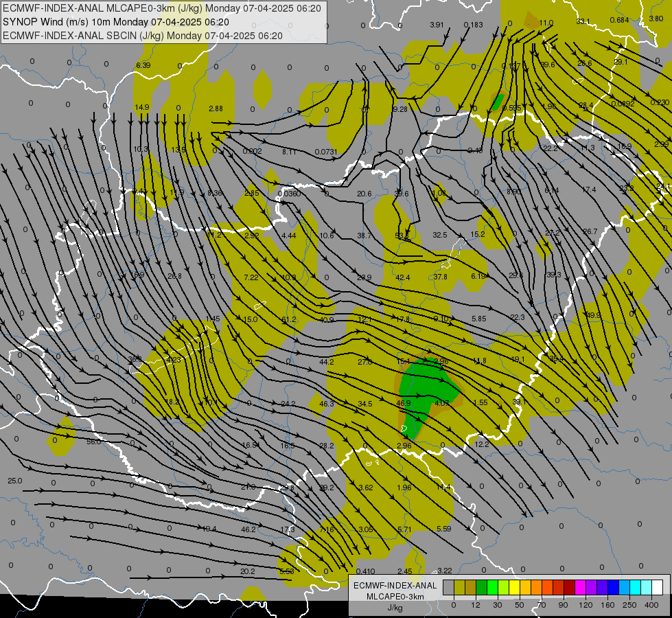
Task: Click the J/kg unit label in the legend
Action: [395, 608]
